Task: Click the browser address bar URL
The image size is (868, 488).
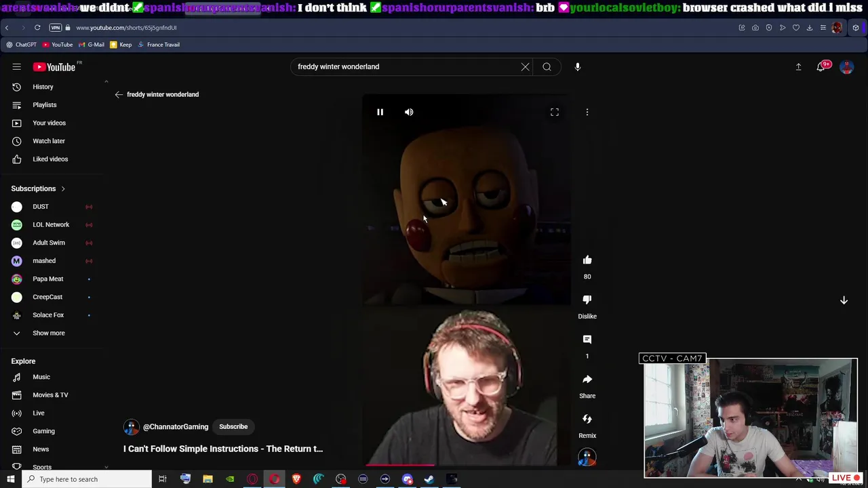Action: click(126, 28)
